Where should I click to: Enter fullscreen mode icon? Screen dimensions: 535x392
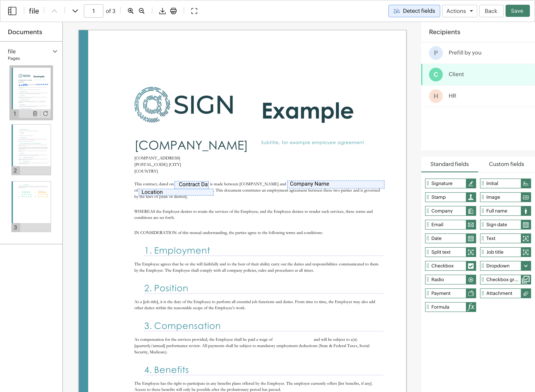pos(194,11)
